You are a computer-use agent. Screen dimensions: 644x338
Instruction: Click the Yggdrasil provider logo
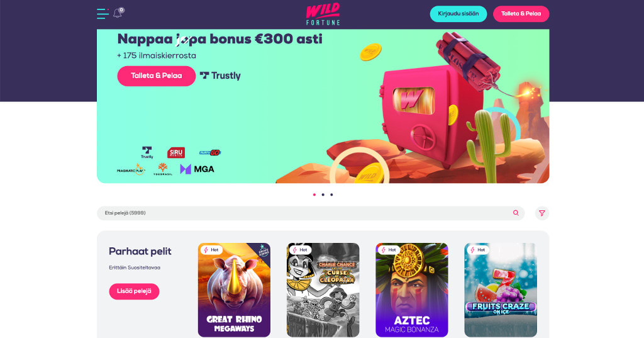163,169
